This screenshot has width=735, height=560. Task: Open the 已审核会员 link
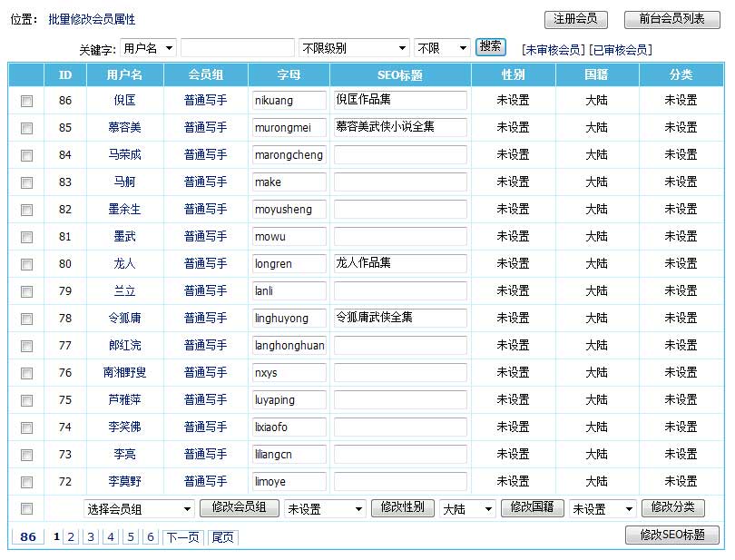621,50
